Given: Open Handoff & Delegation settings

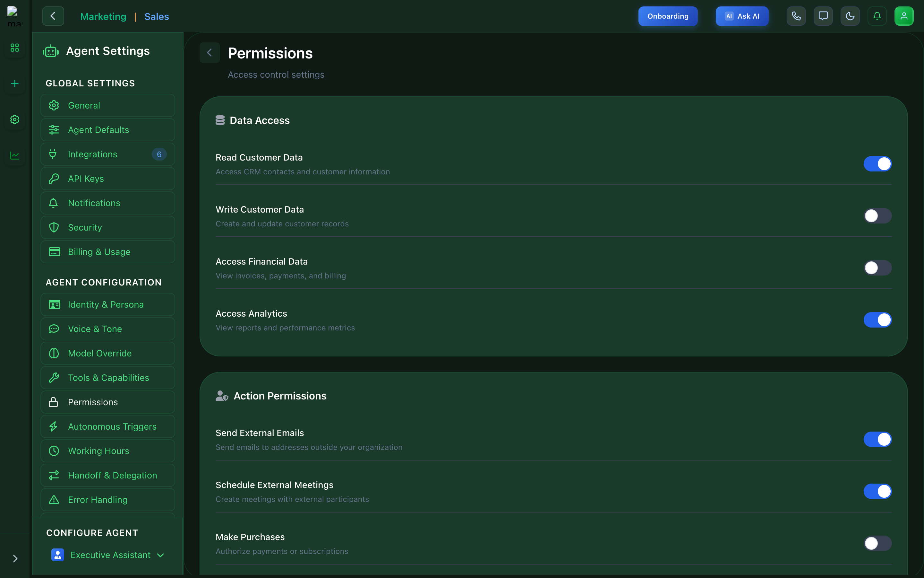Looking at the screenshot, I should click(108, 475).
